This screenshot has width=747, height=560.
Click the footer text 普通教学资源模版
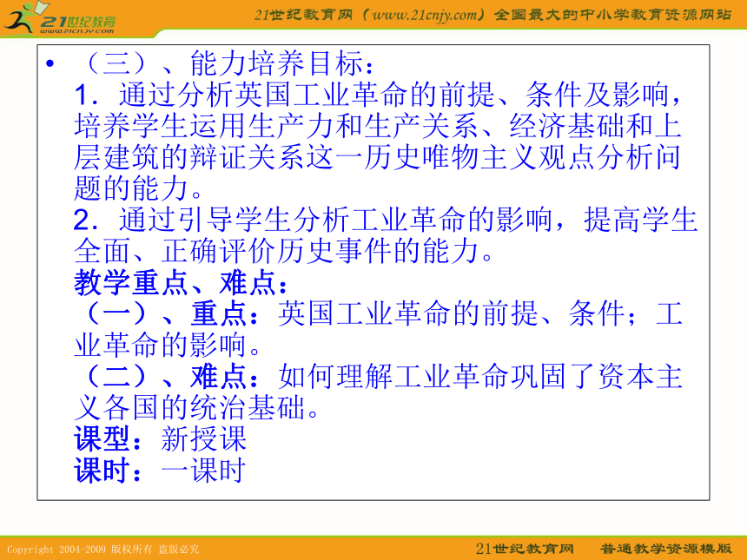665,549
